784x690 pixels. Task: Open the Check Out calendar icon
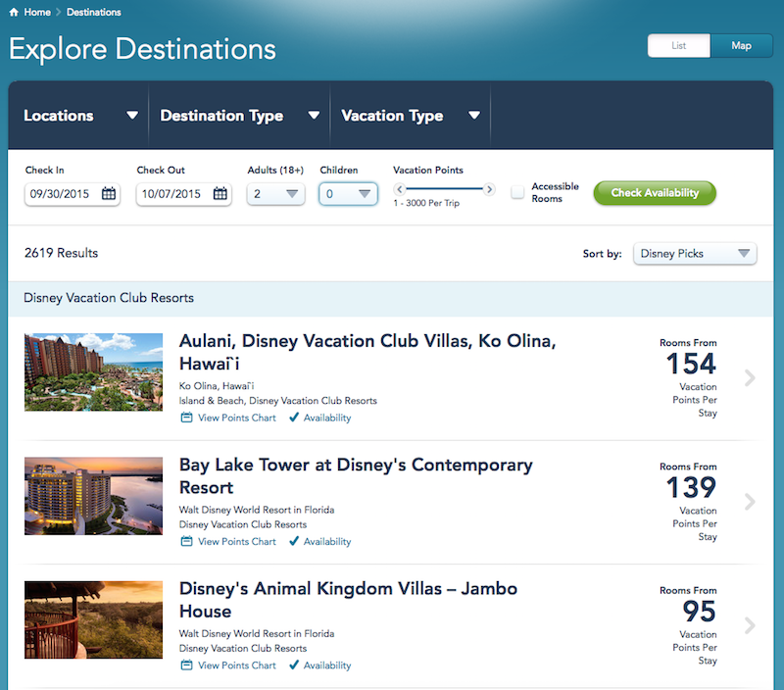tap(220, 193)
